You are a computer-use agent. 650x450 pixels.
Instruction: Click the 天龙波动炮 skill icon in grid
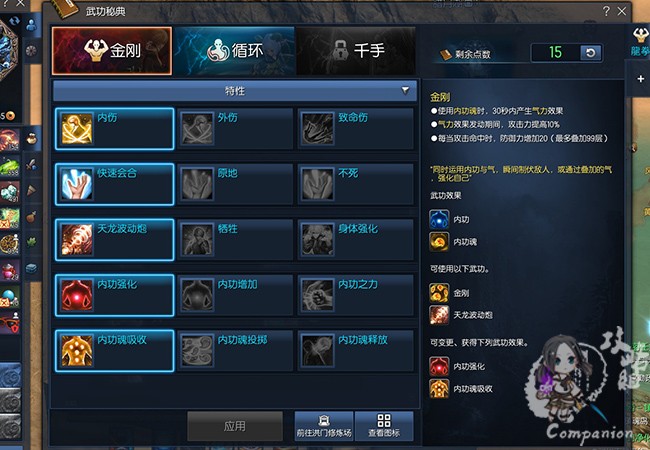coord(77,240)
